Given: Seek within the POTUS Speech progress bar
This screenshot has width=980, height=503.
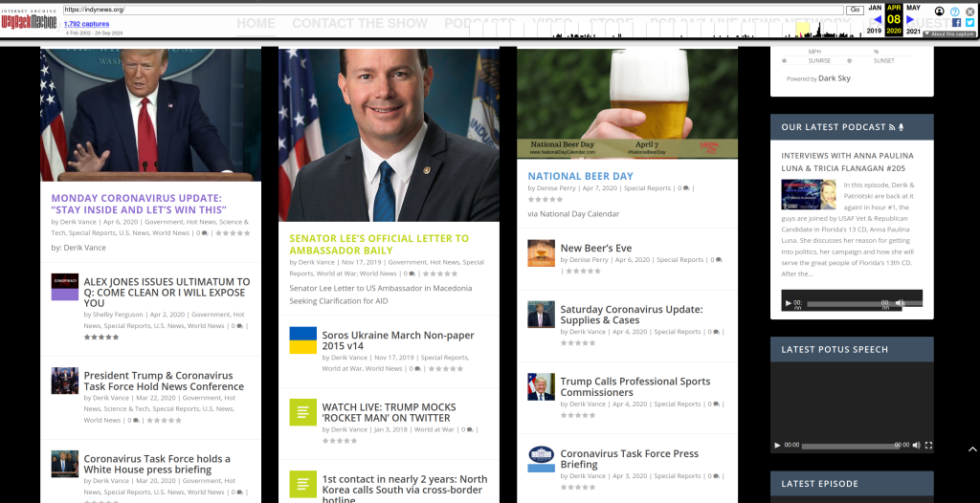Looking at the screenshot, I should click(x=849, y=447).
